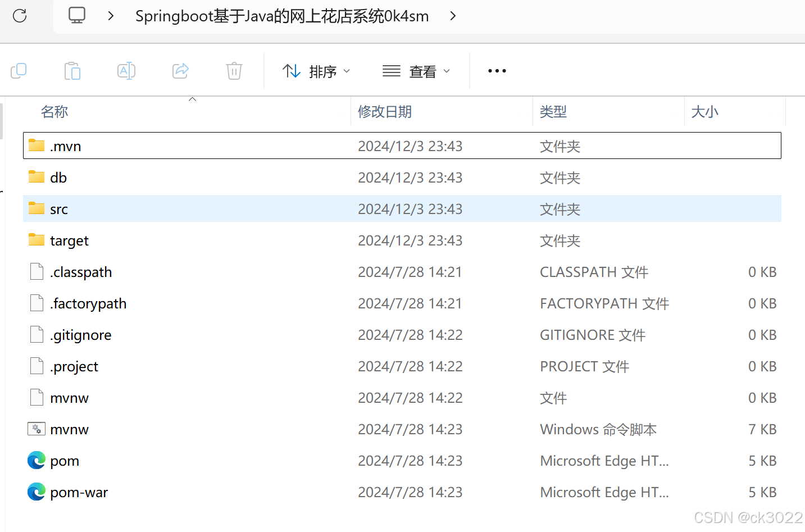Click the Delete icon in the toolbar
The width and height of the screenshot is (805, 532).
tap(234, 71)
